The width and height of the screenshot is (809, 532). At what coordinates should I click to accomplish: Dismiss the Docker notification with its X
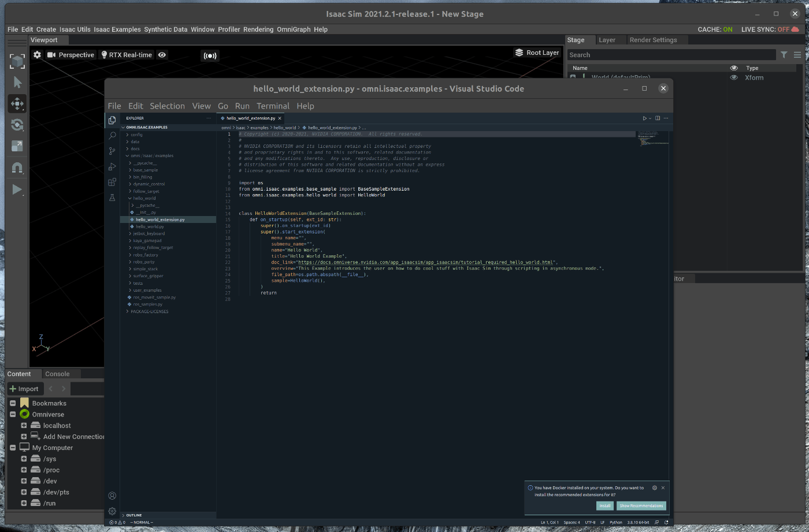point(663,488)
